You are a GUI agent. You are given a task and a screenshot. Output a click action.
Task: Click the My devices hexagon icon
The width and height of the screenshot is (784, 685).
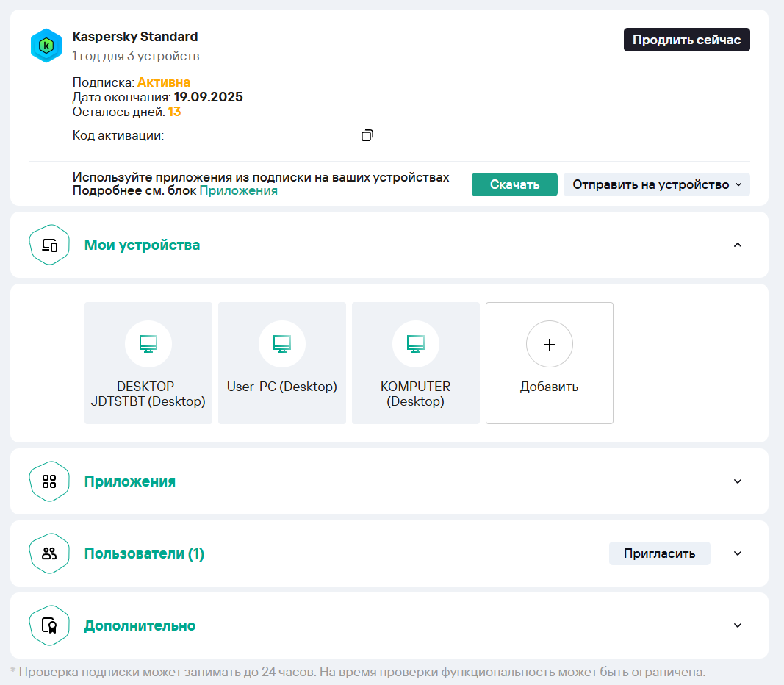tap(49, 245)
